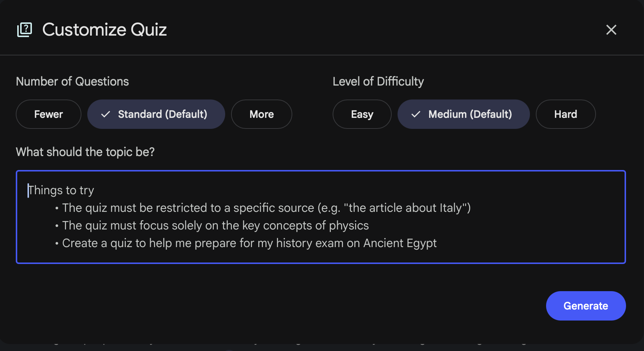
Task: Click the checkmark icon on Medium (Default)
Action: [x=416, y=114]
